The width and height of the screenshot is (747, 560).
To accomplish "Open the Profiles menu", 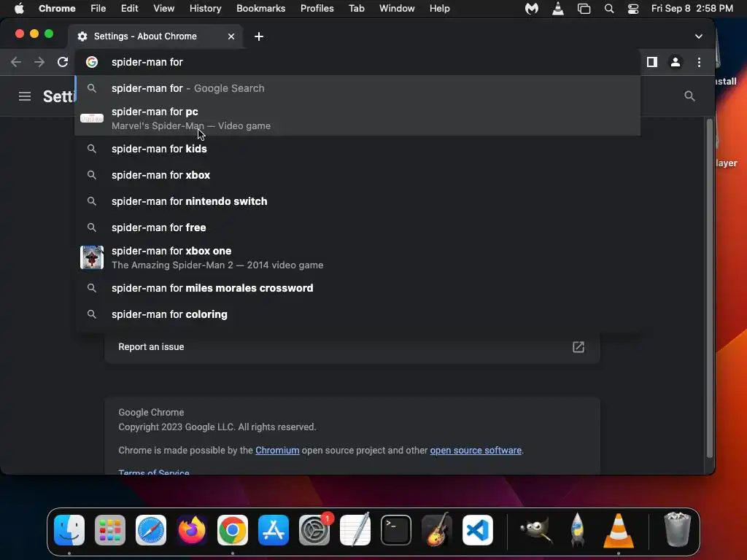I will tap(317, 9).
